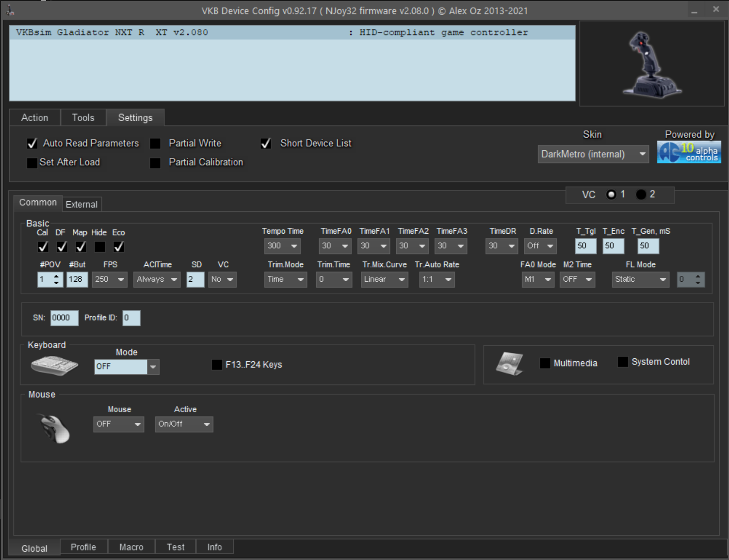The width and height of the screenshot is (729, 560).
Task: Select VC radio option 2
Action: point(641,194)
